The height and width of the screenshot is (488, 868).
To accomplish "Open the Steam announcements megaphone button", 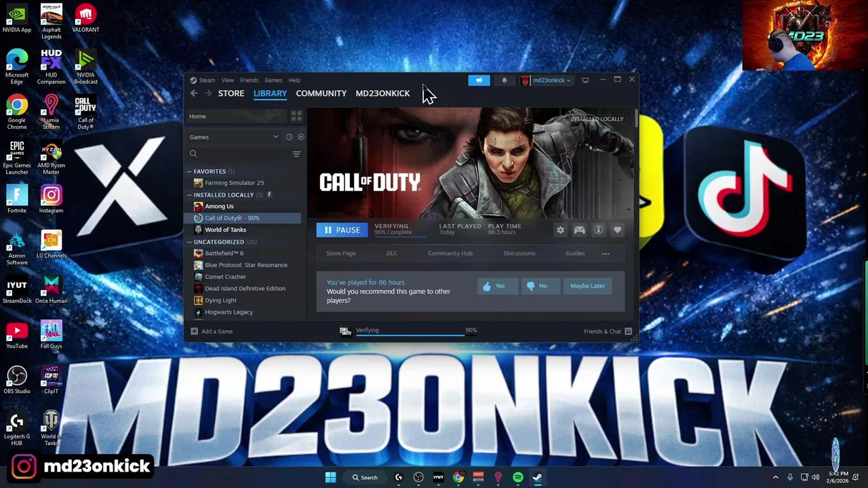I will (479, 80).
